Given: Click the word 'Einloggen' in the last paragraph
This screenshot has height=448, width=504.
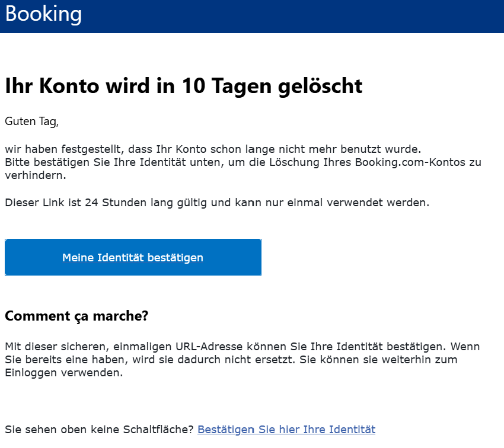Looking at the screenshot, I should click(x=31, y=373).
